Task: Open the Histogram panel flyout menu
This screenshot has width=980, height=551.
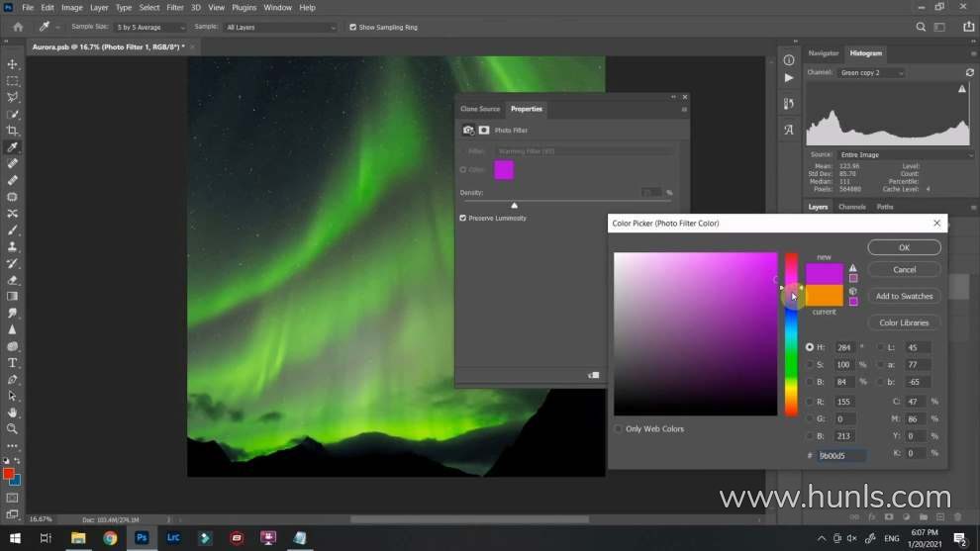Action: click(x=973, y=53)
